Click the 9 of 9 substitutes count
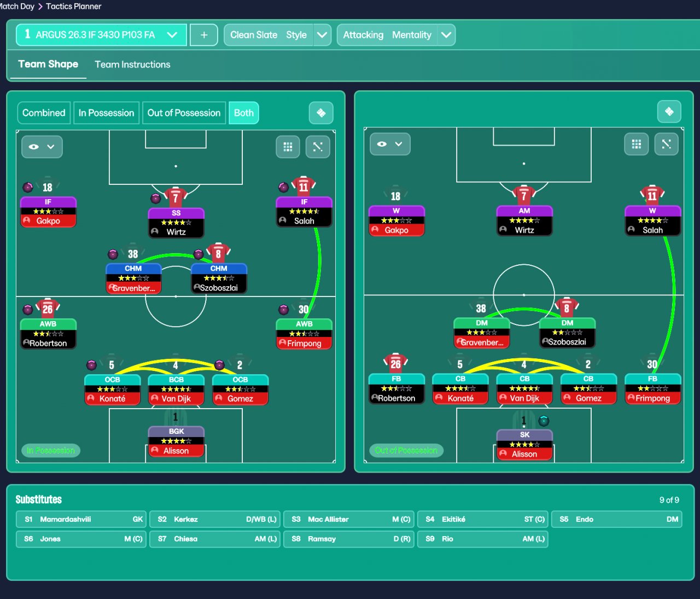The image size is (700, 599). tap(669, 500)
